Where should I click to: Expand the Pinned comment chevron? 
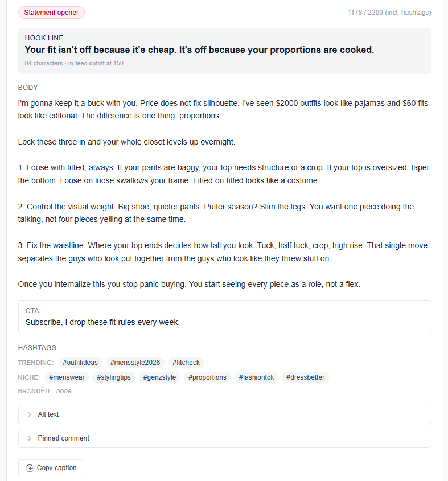click(30, 438)
